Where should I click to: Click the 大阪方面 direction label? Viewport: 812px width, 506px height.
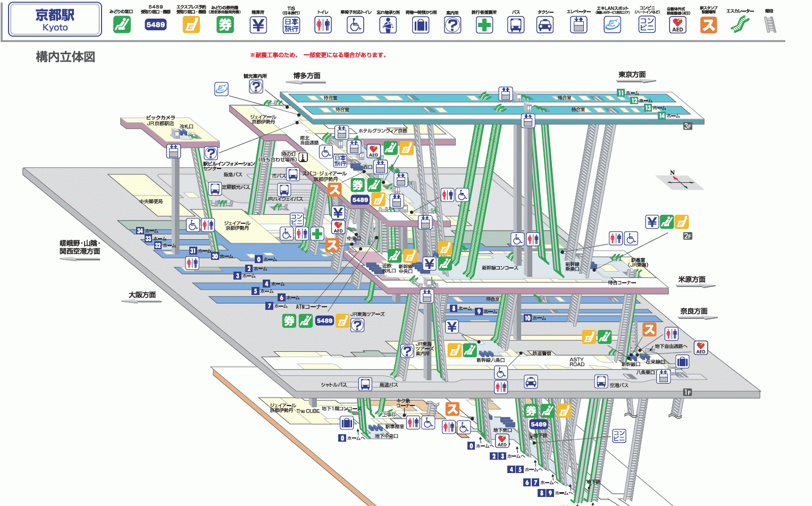142,295
